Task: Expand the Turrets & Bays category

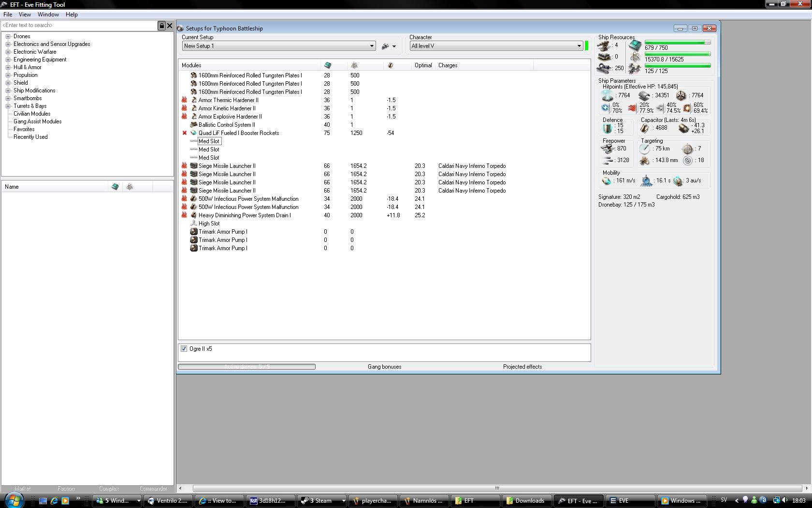Action: (x=8, y=106)
